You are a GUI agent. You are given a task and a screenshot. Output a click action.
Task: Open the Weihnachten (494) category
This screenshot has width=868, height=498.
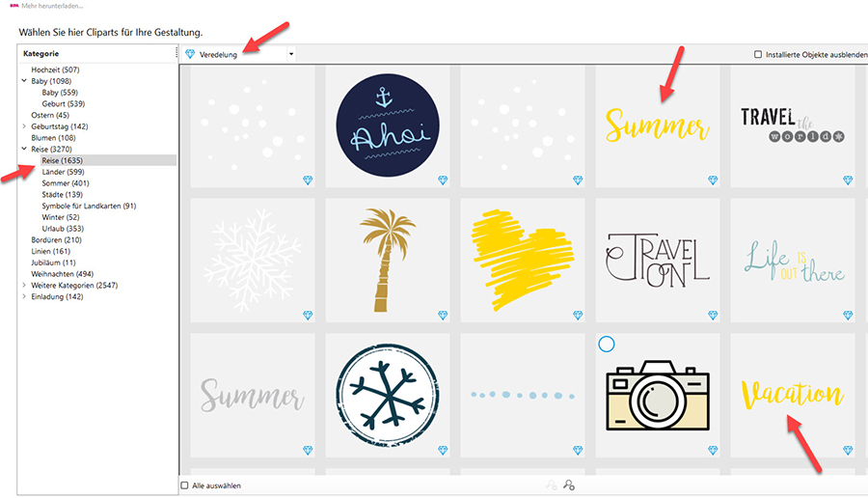click(62, 274)
